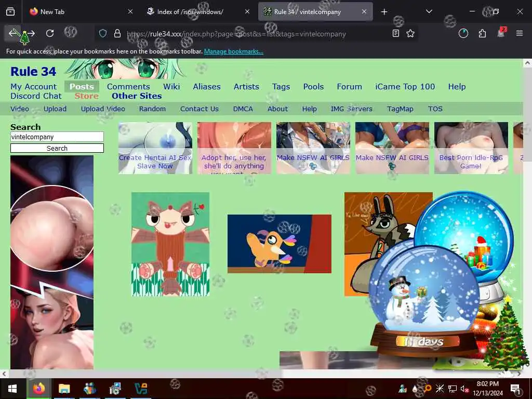Open the Contact Us page
The height and width of the screenshot is (399, 532).
tap(199, 109)
